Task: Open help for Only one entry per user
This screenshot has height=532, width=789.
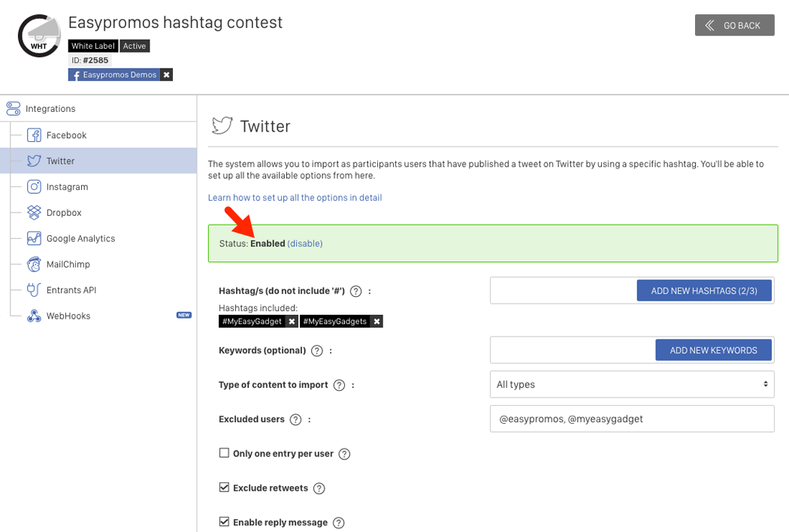Action: click(x=344, y=454)
